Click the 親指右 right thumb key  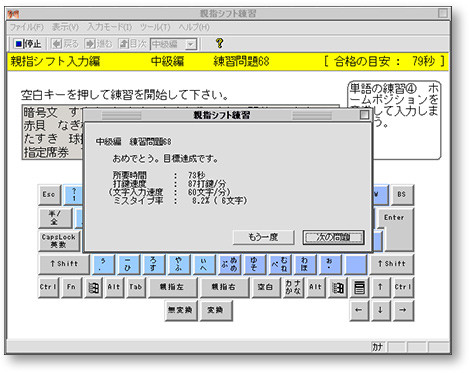[x=224, y=287]
